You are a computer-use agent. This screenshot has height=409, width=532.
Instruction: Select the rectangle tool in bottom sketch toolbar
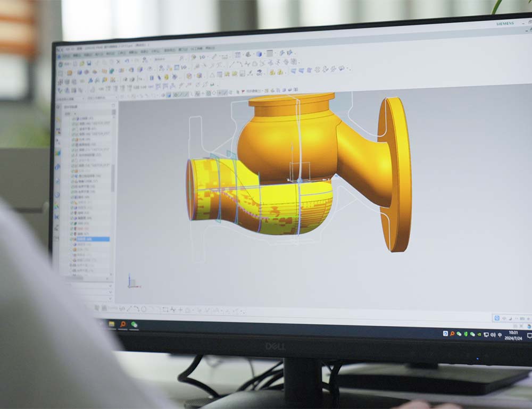coord(165,310)
